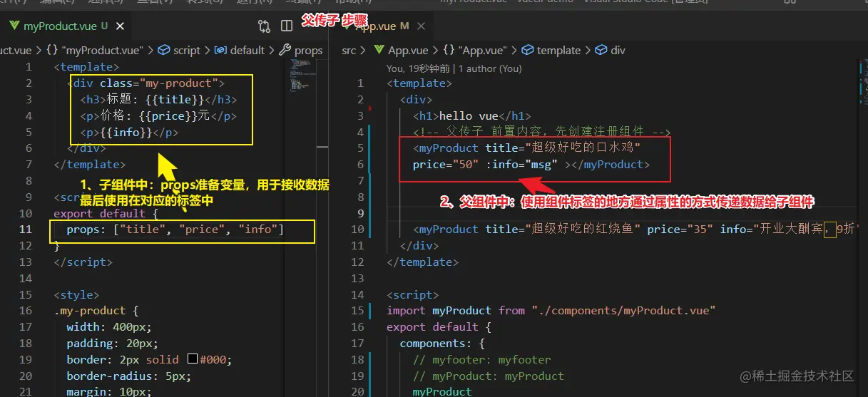
Task: Open the #000 border color swatch
Action: coord(192,360)
